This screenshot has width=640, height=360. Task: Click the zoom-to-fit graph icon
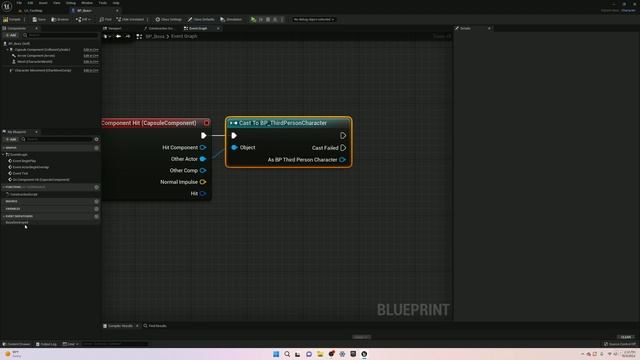click(x=139, y=36)
